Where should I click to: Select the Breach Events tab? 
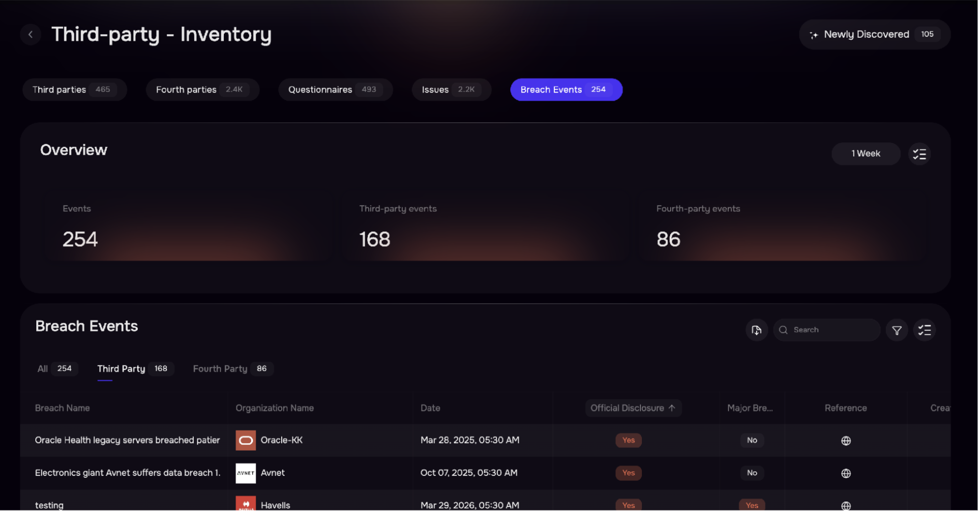[x=567, y=90]
